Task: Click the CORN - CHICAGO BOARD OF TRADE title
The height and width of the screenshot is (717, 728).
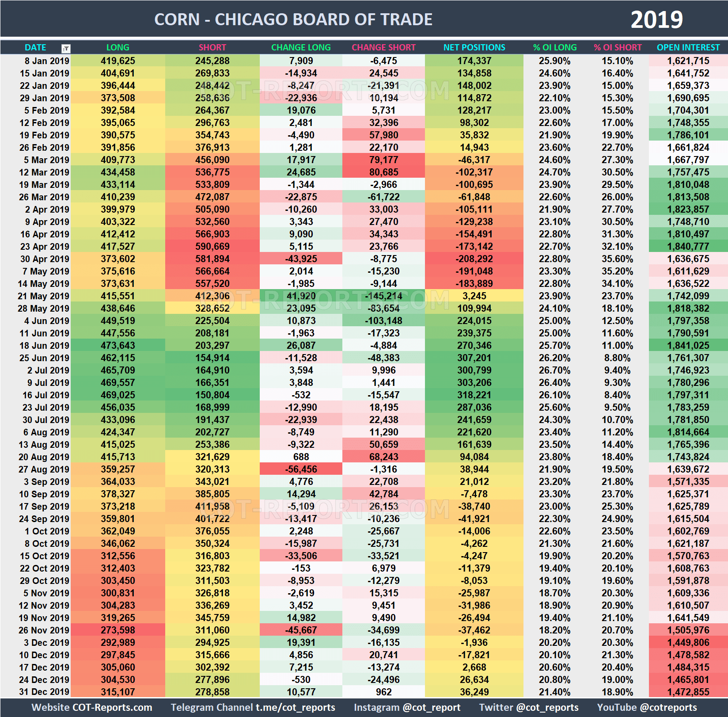Action: (x=293, y=19)
